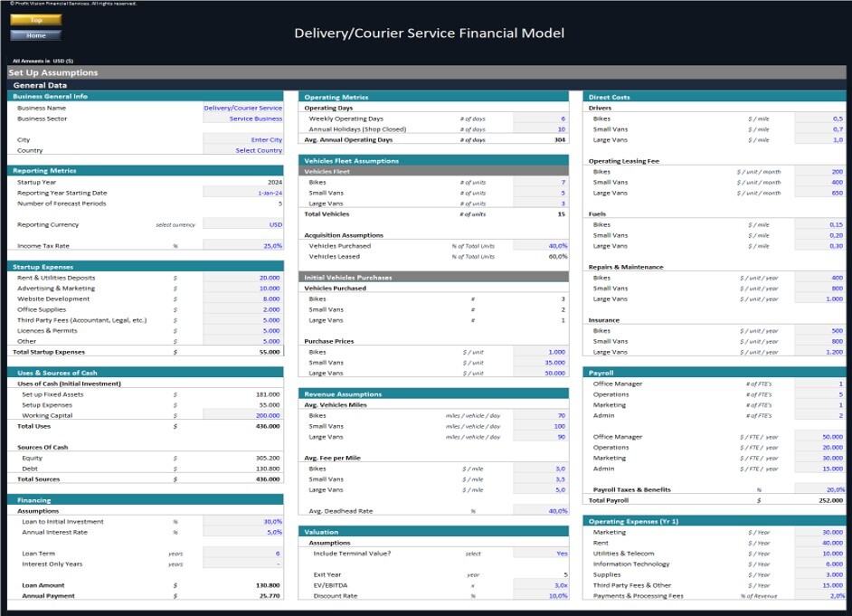
Task: Click the Licences & Permits value cell
Action: coord(243,331)
